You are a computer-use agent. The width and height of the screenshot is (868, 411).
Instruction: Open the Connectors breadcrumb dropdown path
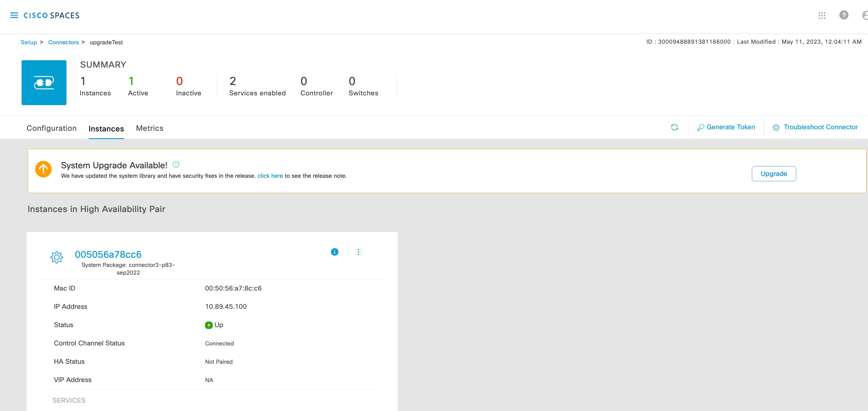[63, 42]
